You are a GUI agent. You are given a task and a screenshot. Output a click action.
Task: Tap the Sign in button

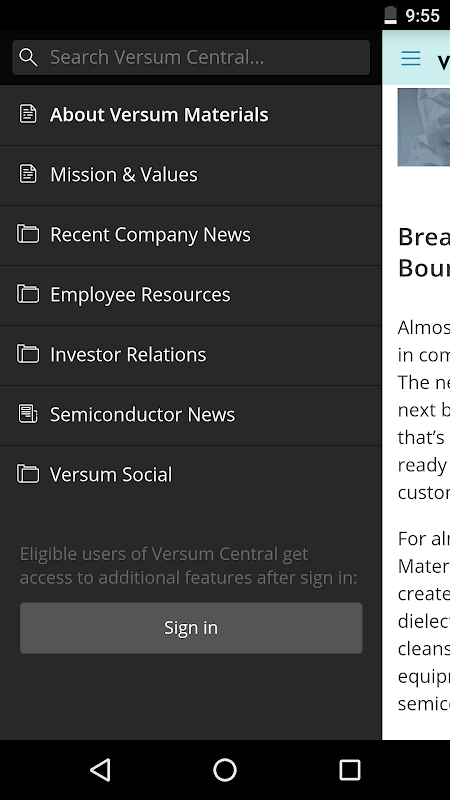tap(191, 628)
